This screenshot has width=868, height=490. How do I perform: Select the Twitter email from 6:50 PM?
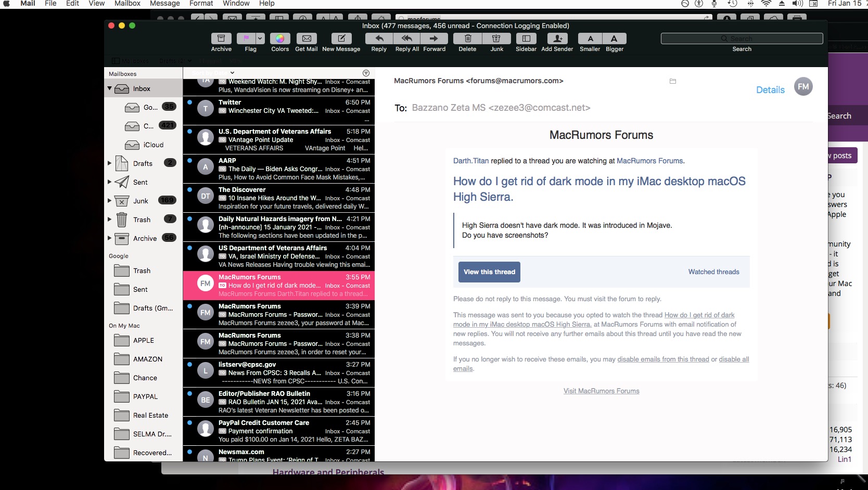pos(279,110)
